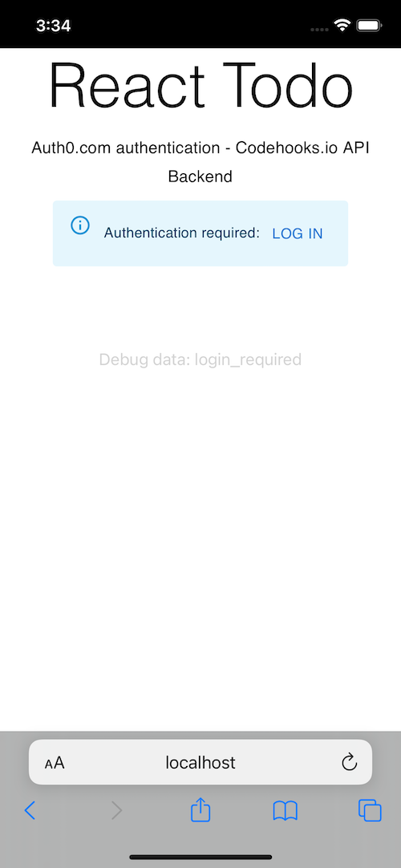Tap the Wi-Fi status icon
Viewport: 401px width, 868px height.
coord(342,25)
